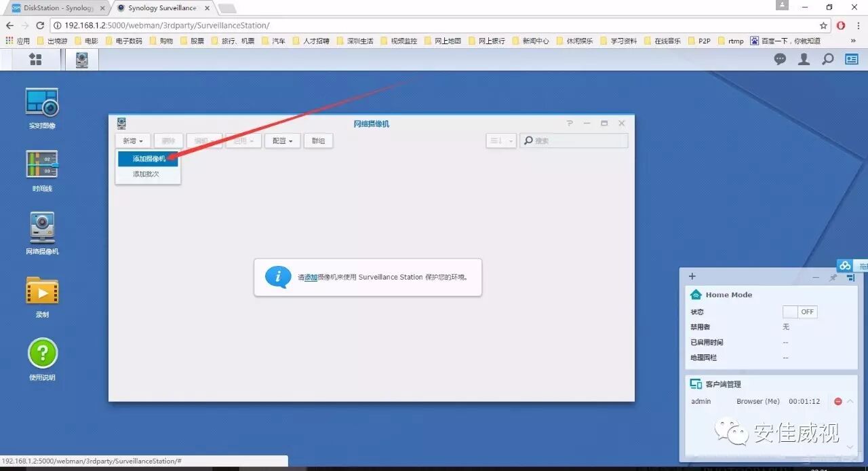The width and height of the screenshot is (868, 471).
Task: Expand the 配置 dropdown button
Action: (x=282, y=140)
